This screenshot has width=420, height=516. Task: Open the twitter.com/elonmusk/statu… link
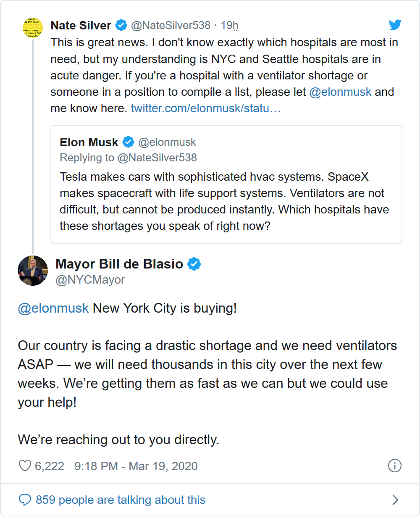coord(205,108)
